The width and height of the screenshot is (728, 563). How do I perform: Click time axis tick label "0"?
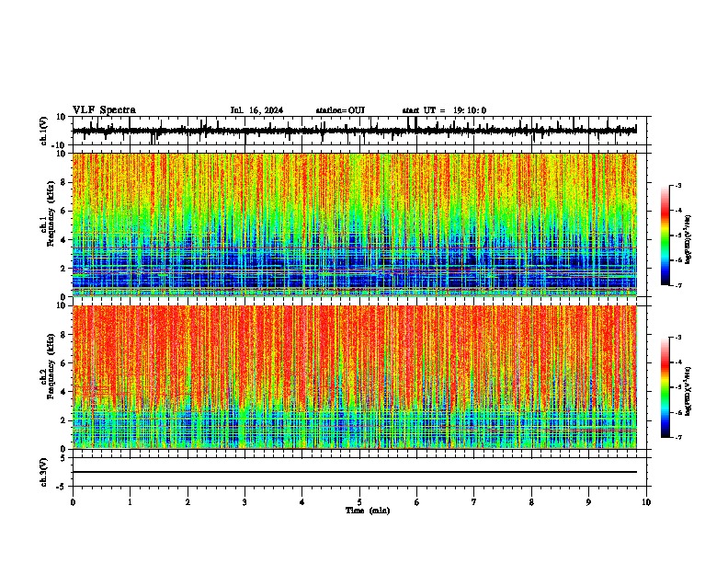[x=73, y=502]
